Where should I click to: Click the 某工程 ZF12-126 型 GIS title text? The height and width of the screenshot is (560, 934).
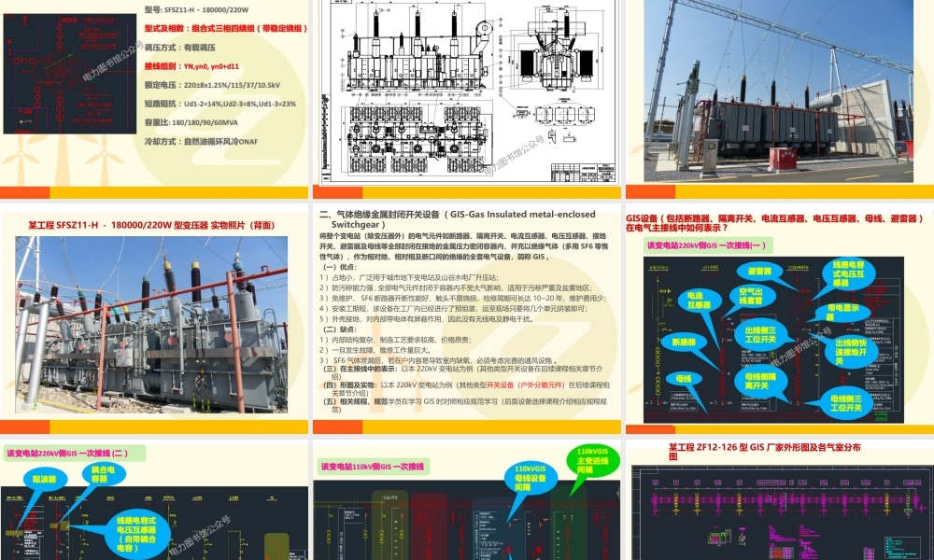[766, 448]
